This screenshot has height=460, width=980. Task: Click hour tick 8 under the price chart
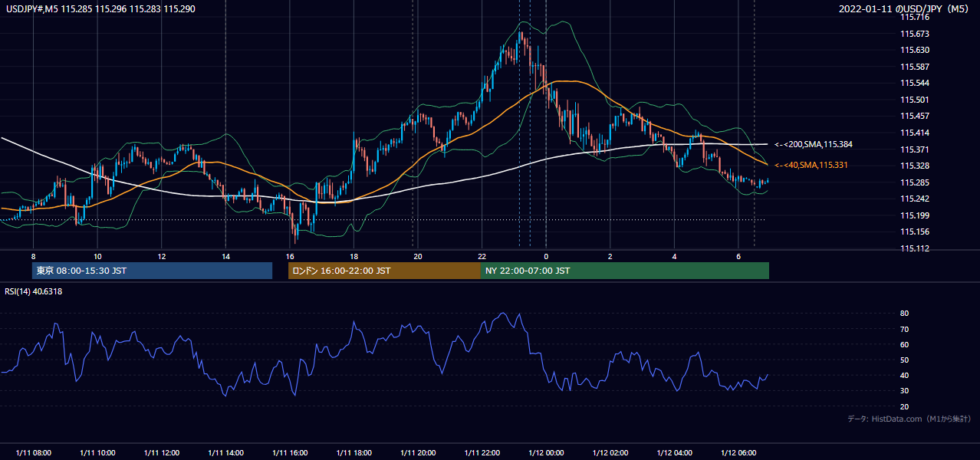coord(33,256)
